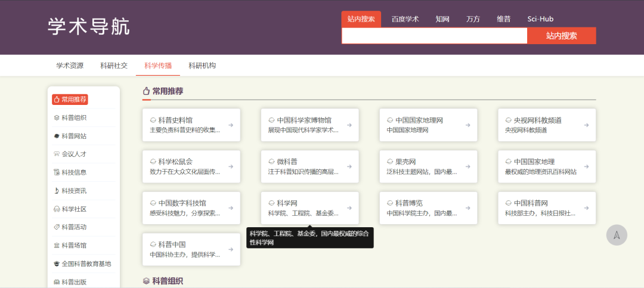The width and height of the screenshot is (644, 288).
Task: Select 会议人才 text in sidebar
Action: pyautogui.click(x=75, y=154)
